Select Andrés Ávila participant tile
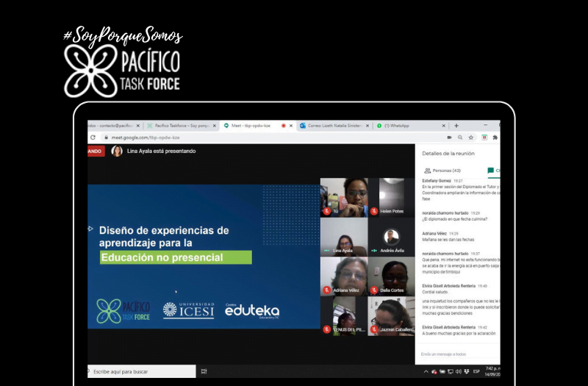Viewport: 588px width, 386px height. click(x=392, y=237)
